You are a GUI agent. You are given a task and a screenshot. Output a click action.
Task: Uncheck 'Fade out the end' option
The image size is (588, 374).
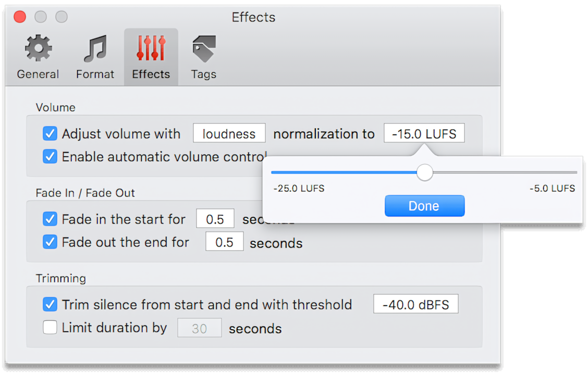tap(50, 242)
